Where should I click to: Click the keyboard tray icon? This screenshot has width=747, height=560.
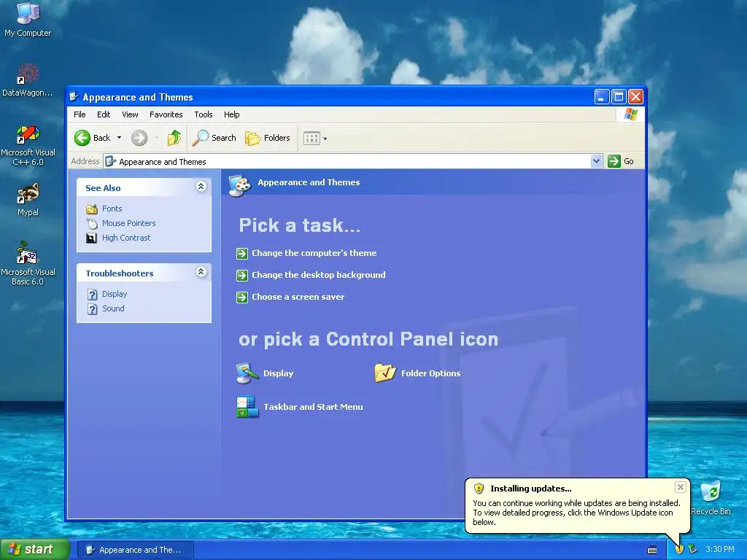pyautogui.click(x=652, y=550)
